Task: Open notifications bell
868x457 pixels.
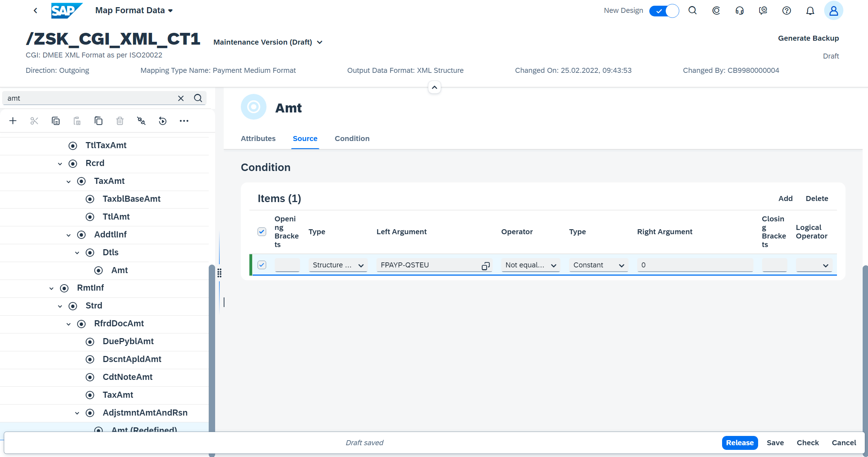Action: 810,10
